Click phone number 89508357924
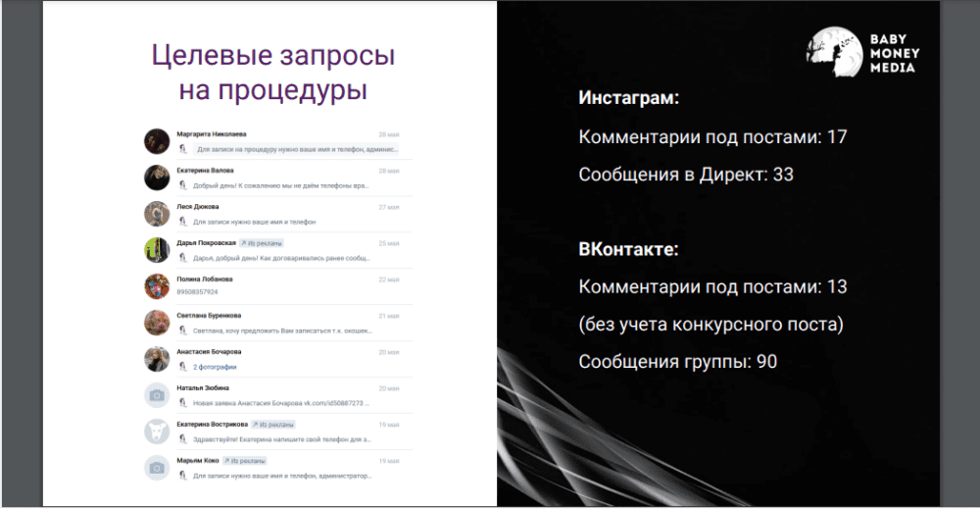The height and width of the screenshot is (510, 980). point(197,292)
